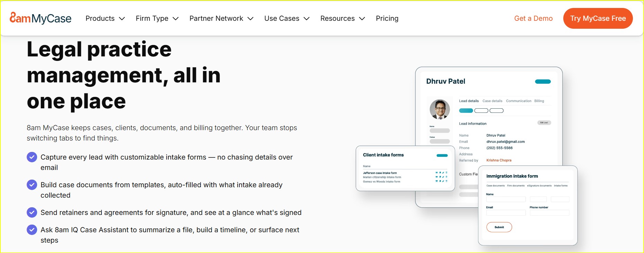The image size is (644, 253).
Task: Open Case documents tab in immigration form
Action: click(x=495, y=186)
